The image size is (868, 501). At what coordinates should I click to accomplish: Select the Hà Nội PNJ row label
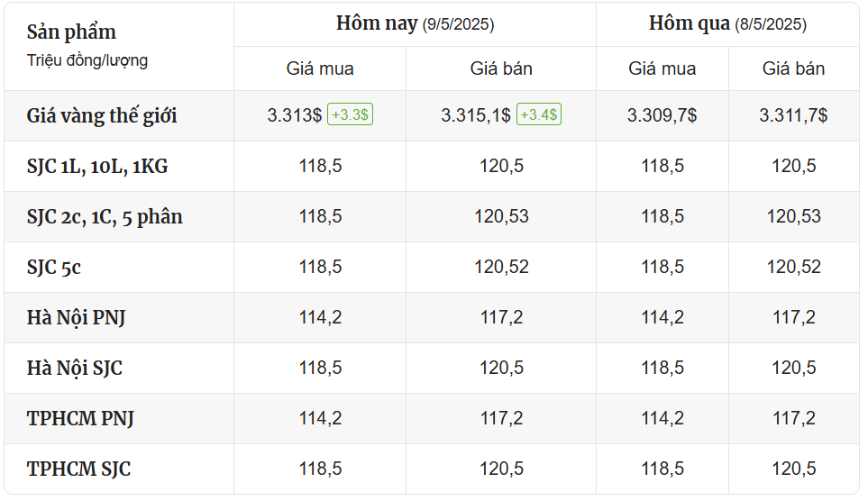click(77, 318)
